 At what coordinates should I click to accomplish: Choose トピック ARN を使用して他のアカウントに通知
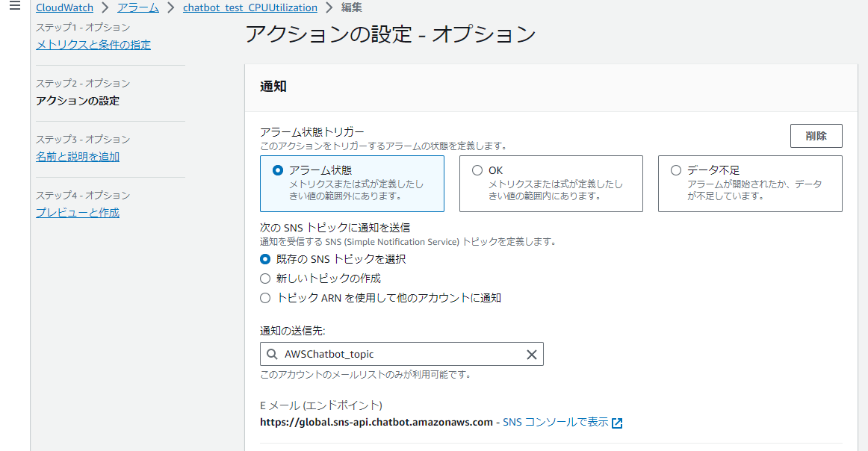tap(265, 298)
